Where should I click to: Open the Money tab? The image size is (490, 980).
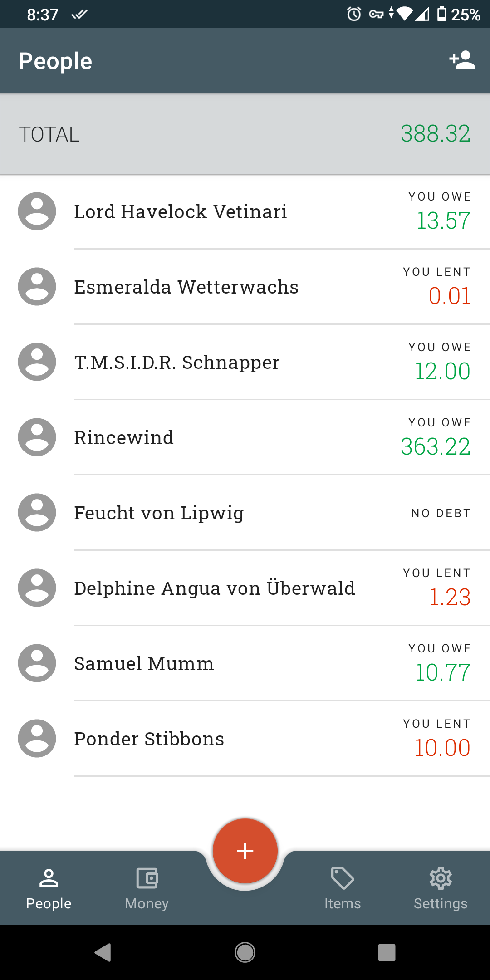coord(147,888)
